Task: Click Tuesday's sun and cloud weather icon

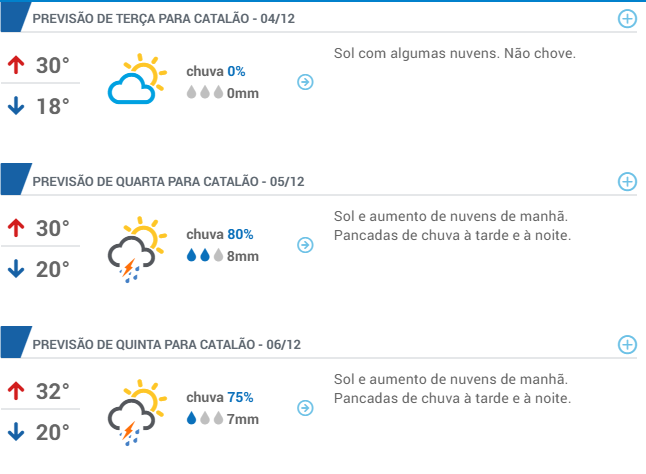Action: (x=135, y=81)
